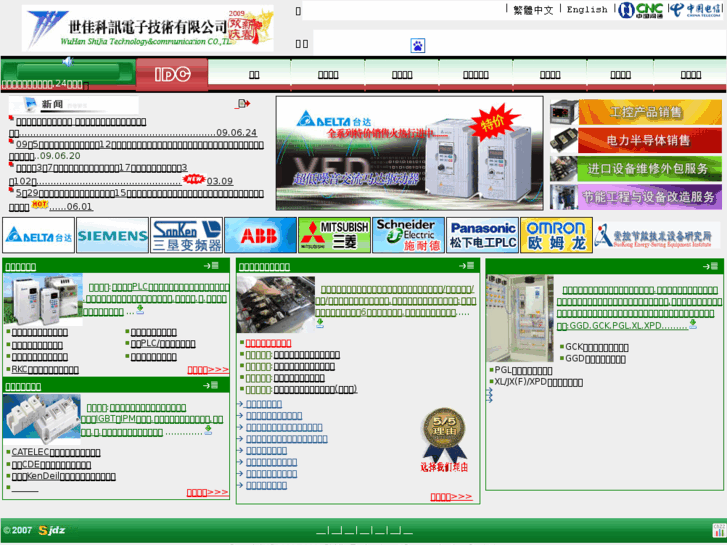Click red more link in first left panel
This screenshot has width=727, height=545.
208,370
